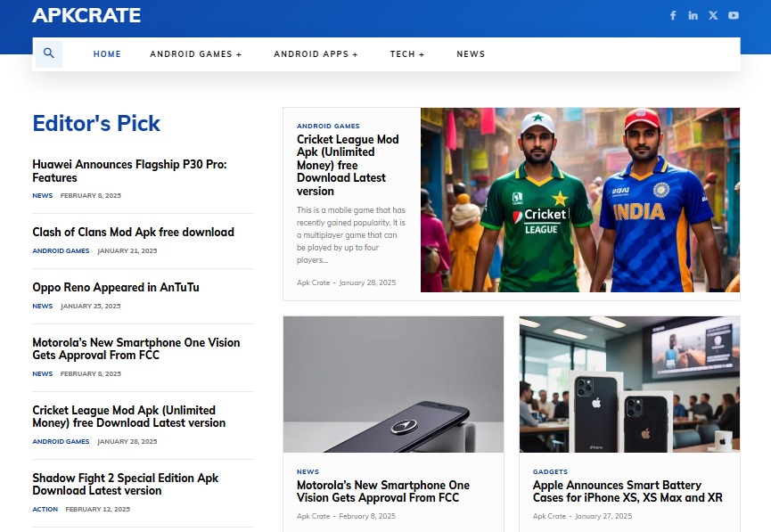Select Gadgets category tag above Apple article
The image size is (771, 532).
(550, 471)
